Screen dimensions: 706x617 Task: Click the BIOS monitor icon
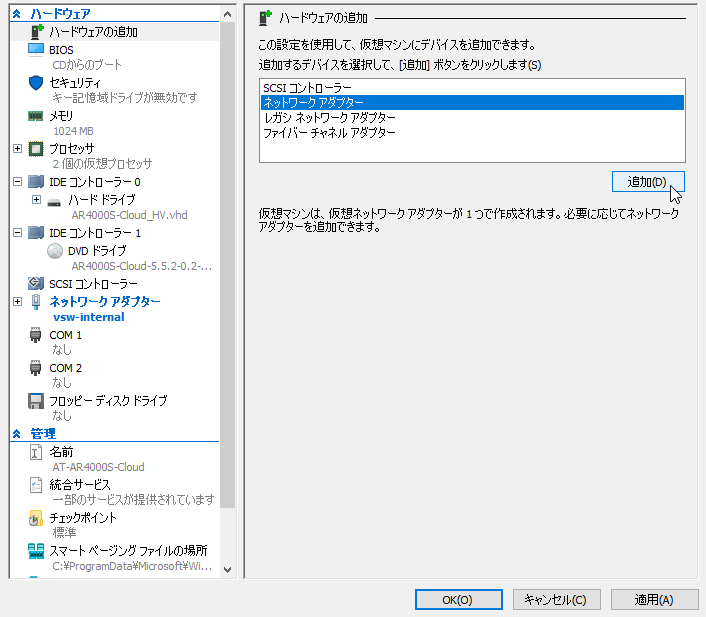(36, 50)
